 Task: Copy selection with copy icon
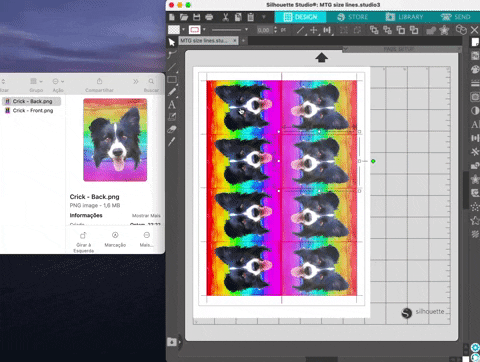coord(238,17)
